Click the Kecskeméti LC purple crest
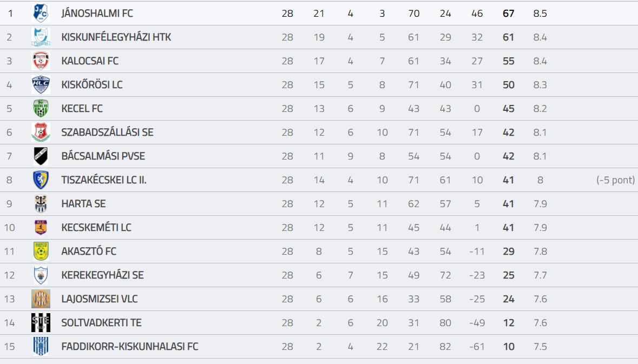 (x=41, y=227)
